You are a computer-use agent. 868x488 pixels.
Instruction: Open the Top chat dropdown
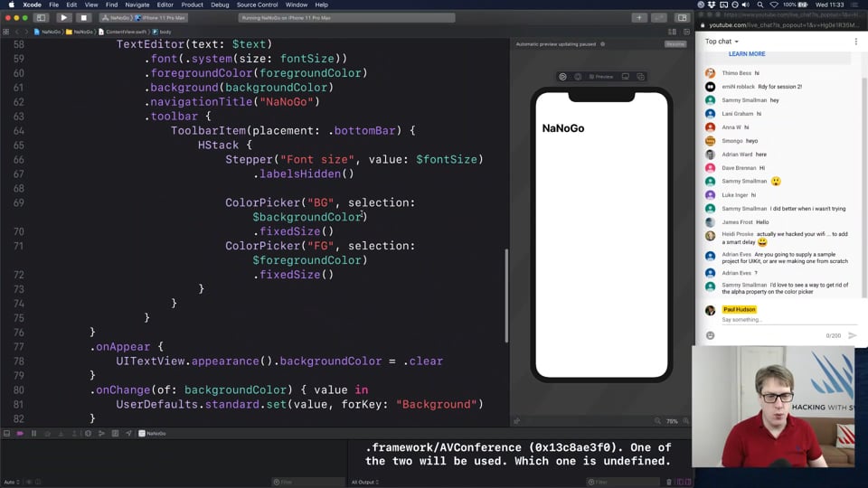722,42
